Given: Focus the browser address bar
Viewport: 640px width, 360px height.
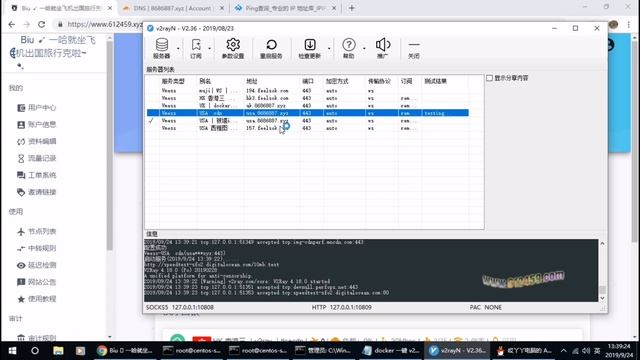Looking at the screenshot, I should (x=104, y=24).
